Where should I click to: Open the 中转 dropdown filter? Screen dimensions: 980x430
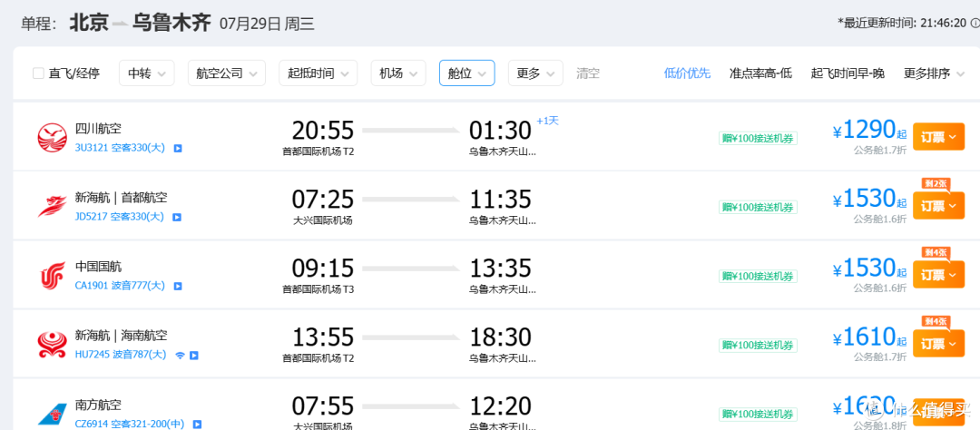point(147,73)
